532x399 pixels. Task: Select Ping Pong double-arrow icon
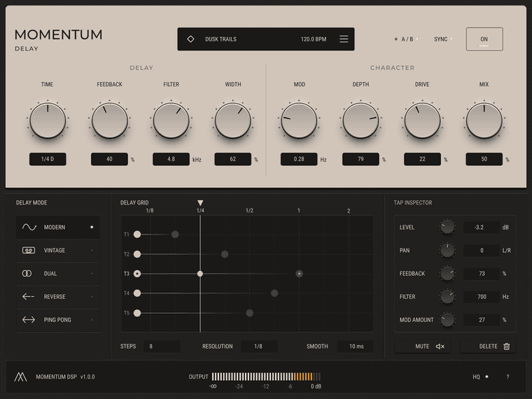point(29,320)
